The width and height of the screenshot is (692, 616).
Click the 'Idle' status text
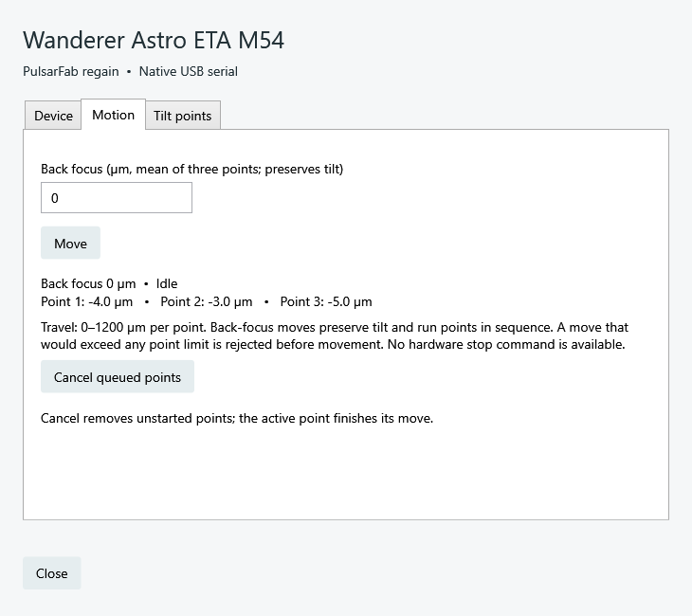(x=167, y=283)
